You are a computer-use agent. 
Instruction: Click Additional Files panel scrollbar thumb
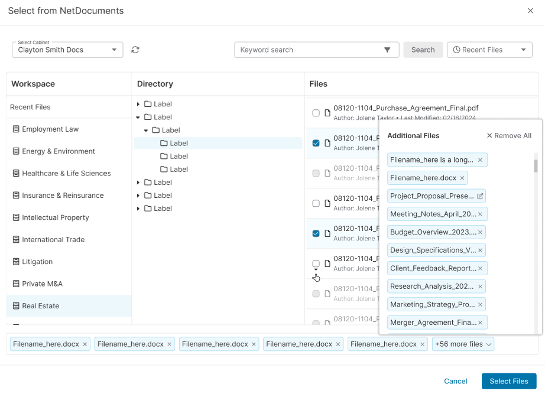point(536,166)
